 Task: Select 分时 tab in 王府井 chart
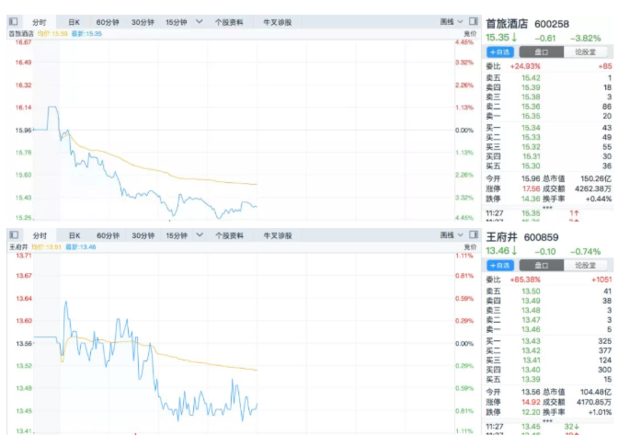[x=40, y=235]
